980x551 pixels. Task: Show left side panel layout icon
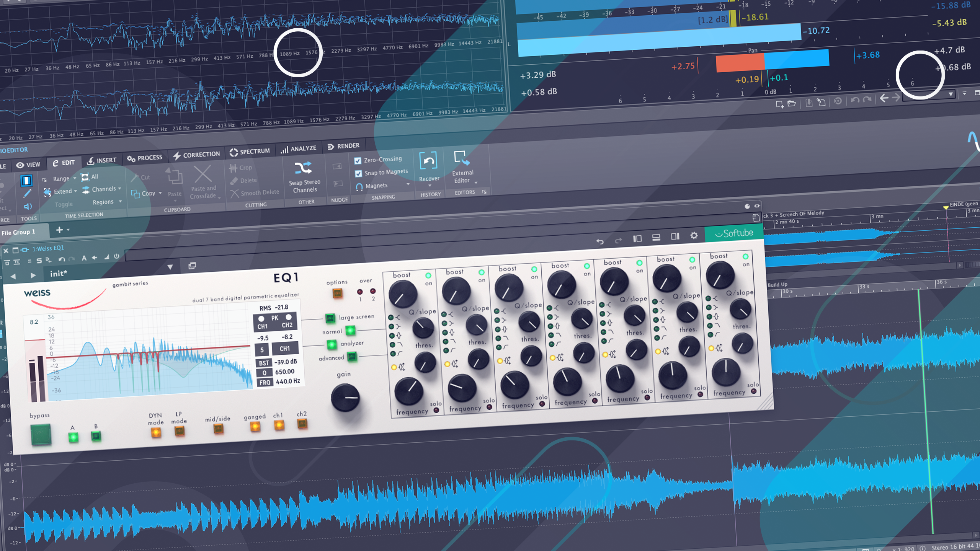pos(637,239)
